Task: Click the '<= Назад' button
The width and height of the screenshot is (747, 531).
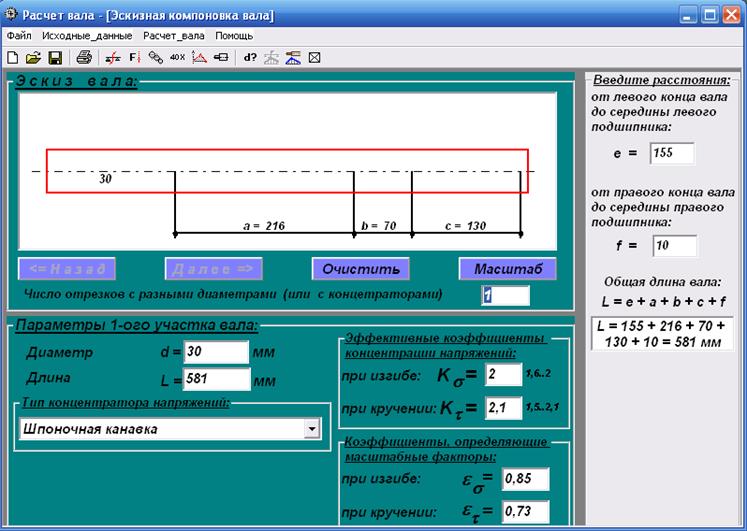Action: click(x=67, y=269)
